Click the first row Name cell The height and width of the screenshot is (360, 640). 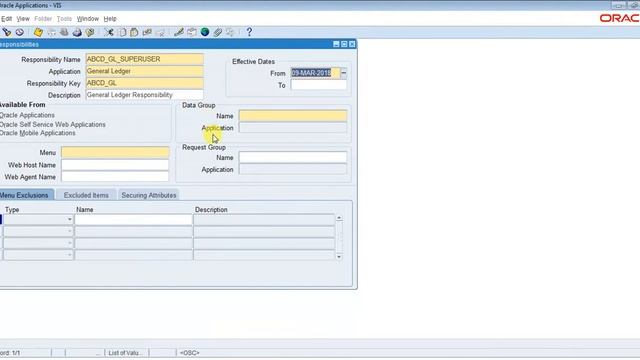pyautogui.click(x=133, y=220)
